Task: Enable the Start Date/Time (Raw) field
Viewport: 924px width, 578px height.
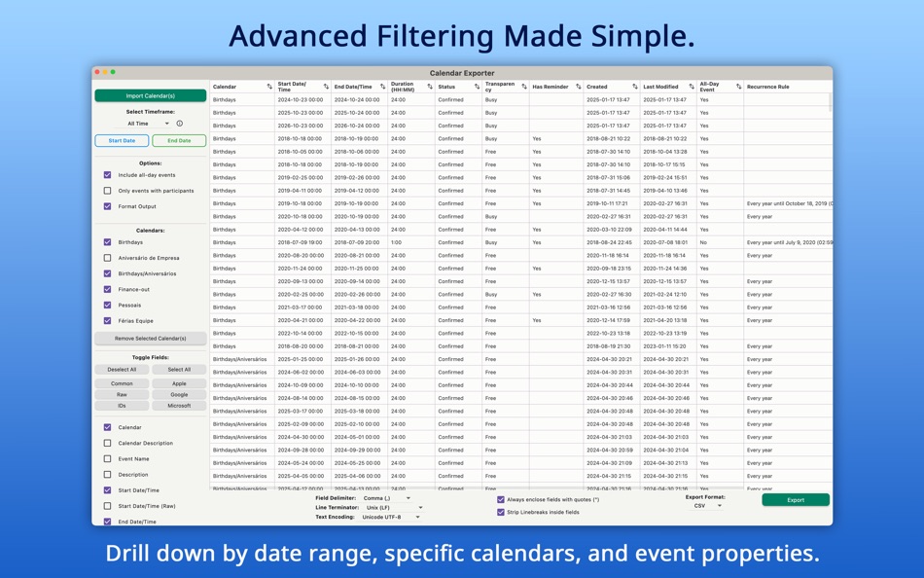Action: tap(107, 506)
